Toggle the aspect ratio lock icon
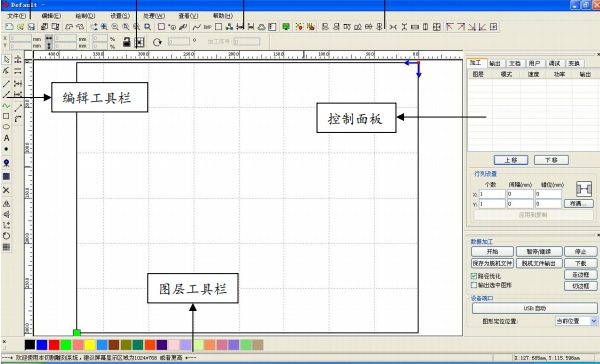 [127, 42]
